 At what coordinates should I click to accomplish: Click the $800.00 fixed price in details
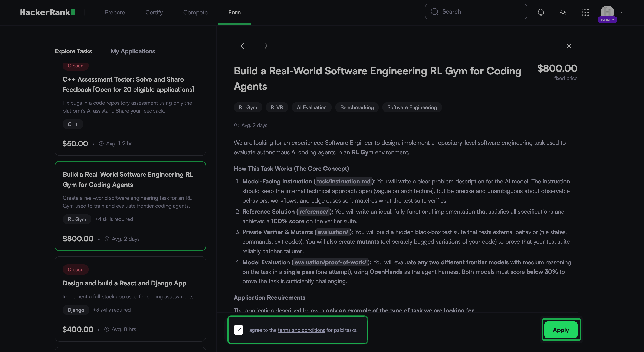click(558, 68)
